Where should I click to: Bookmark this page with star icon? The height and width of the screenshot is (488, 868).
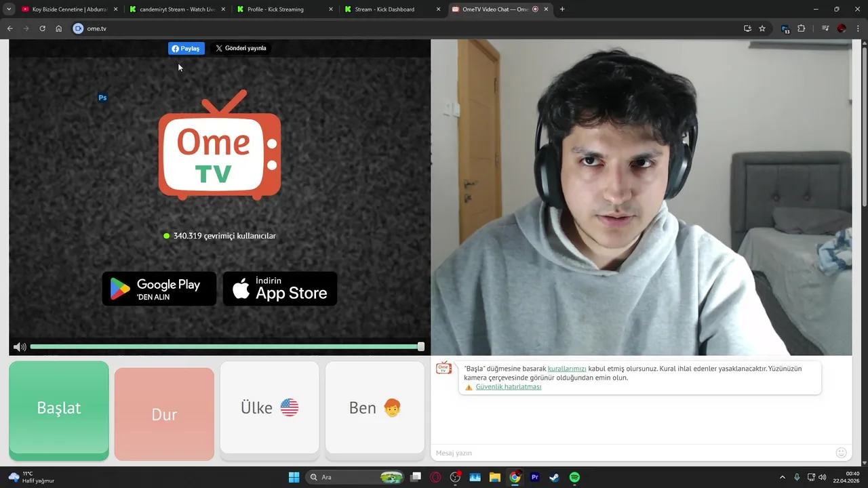(762, 28)
